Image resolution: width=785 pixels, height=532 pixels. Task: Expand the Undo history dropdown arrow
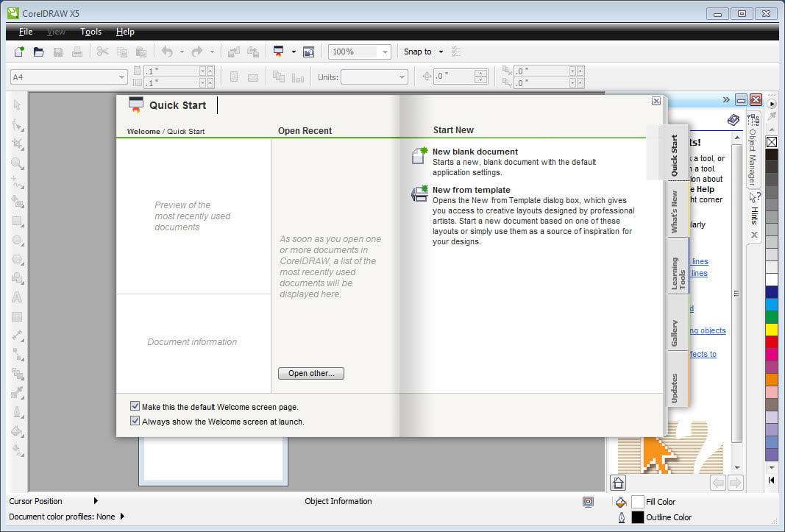(182, 52)
